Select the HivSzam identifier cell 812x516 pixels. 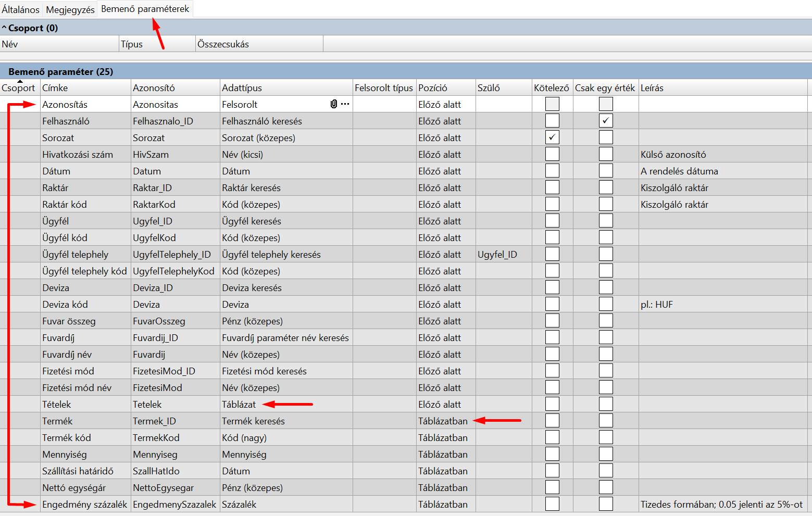[x=176, y=154]
